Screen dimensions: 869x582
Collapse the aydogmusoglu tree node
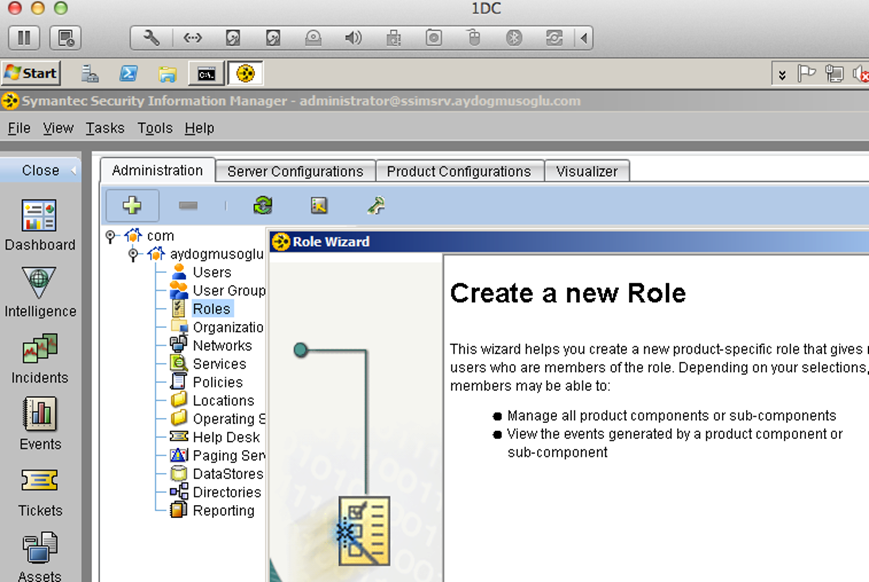133,254
